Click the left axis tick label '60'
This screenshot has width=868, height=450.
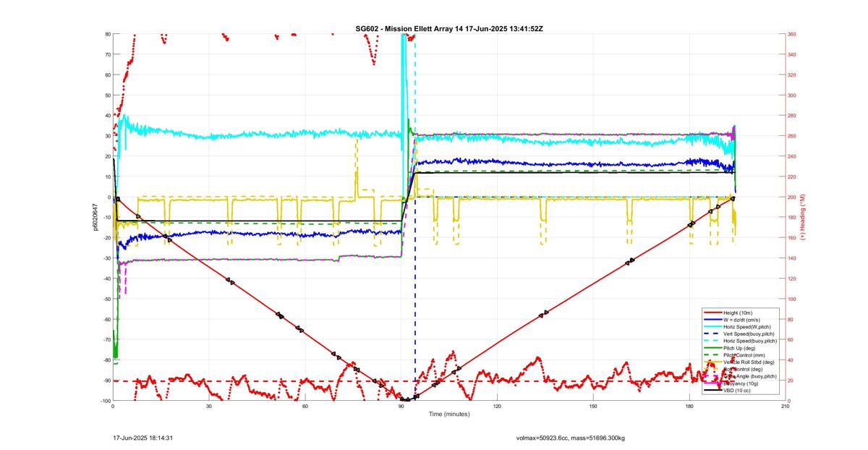107,75
